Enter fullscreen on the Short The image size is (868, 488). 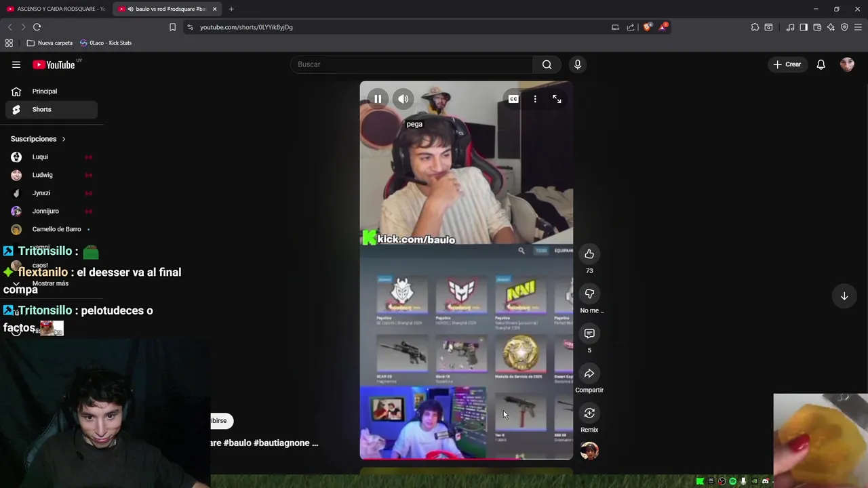pyautogui.click(x=557, y=99)
